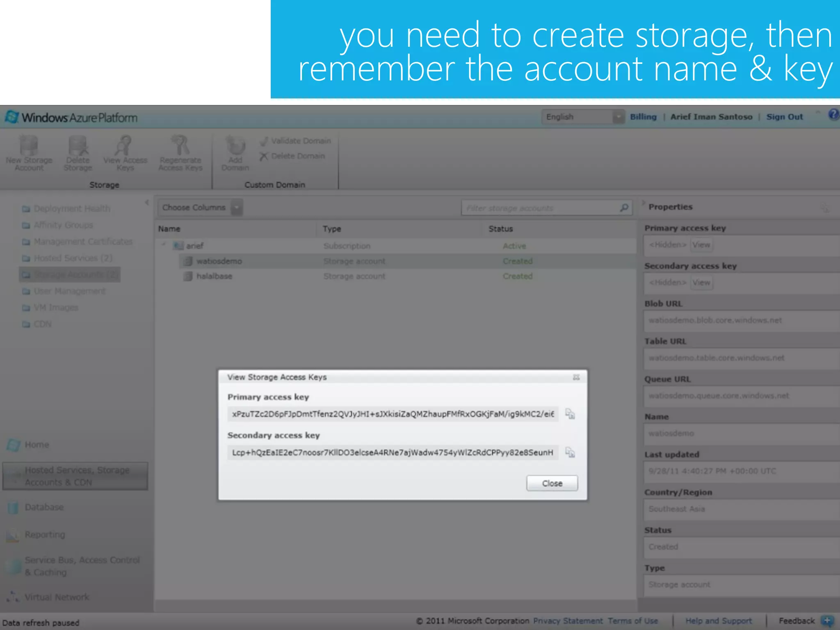Viewport: 840px width, 630px height.
Task: Collapse the arief subscription tree node
Action: tap(164, 245)
